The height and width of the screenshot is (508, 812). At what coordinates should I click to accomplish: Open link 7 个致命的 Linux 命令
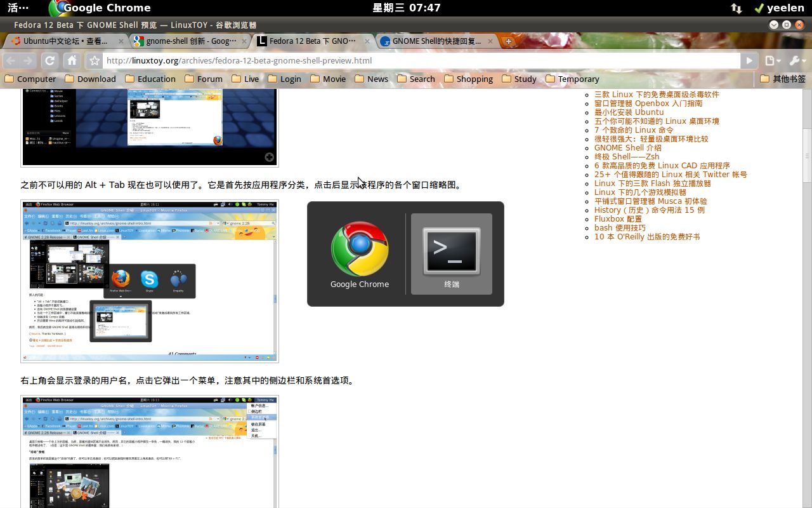634,130
